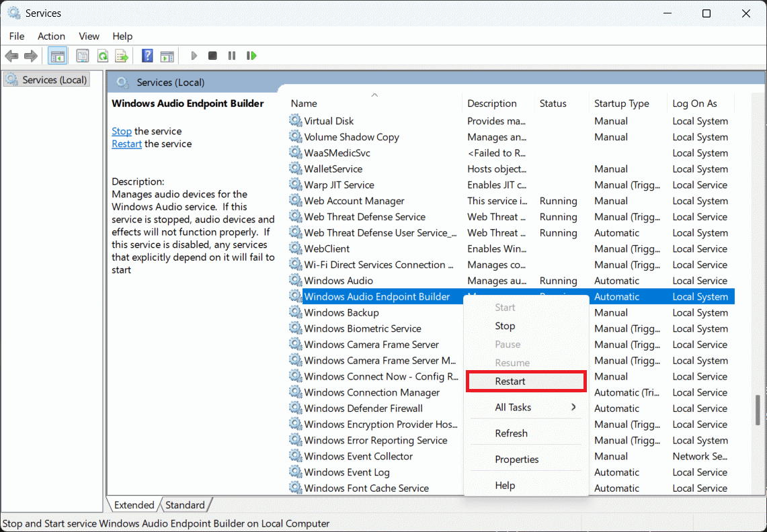Switch to the Standard tab
Image resolution: width=767 pixels, height=532 pixels.
[185, 505]
